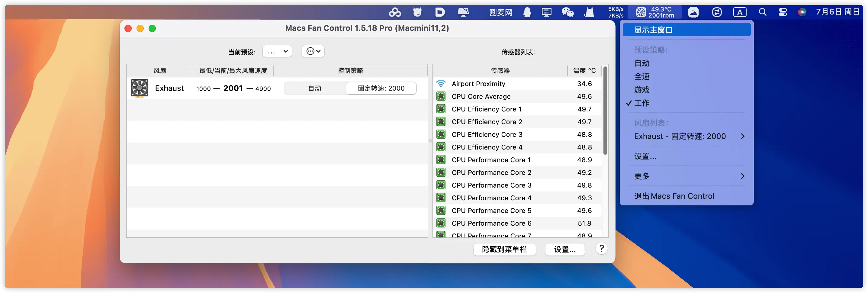This screenshot has width=868, height=293.
Task: Click the Exhaust fan icon
Action: (139, 88)
